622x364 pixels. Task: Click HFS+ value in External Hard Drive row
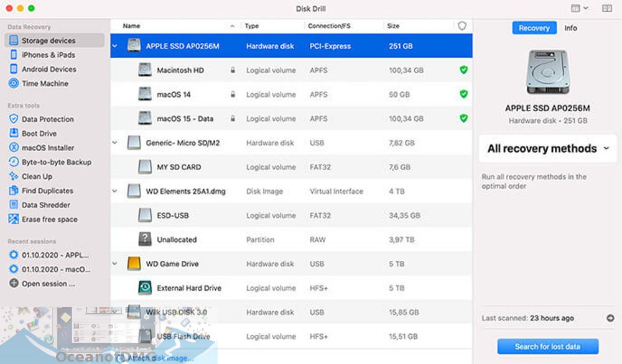tap(318, 288)
